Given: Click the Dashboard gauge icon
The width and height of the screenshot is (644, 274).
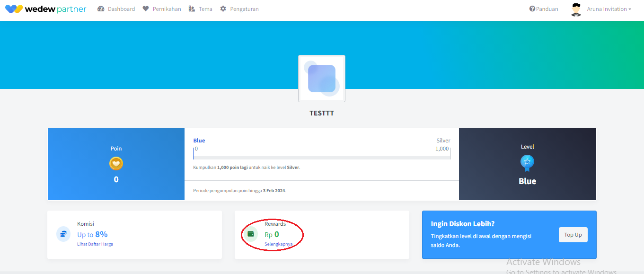Looking at the screenshot, I should [101, 9].
